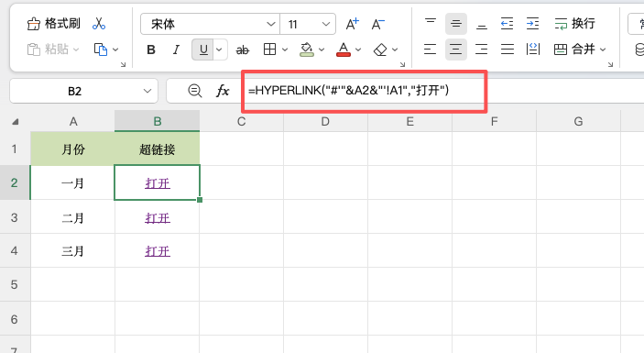Screen dimensions: 644x353
Task: Open the Name Box B2 dropdown
Action: pyautogui.click(x=147, y=91)
